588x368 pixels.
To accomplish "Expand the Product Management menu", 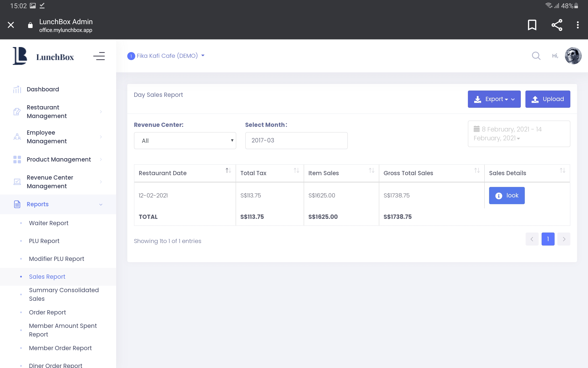I will click(x=58, y=159).
